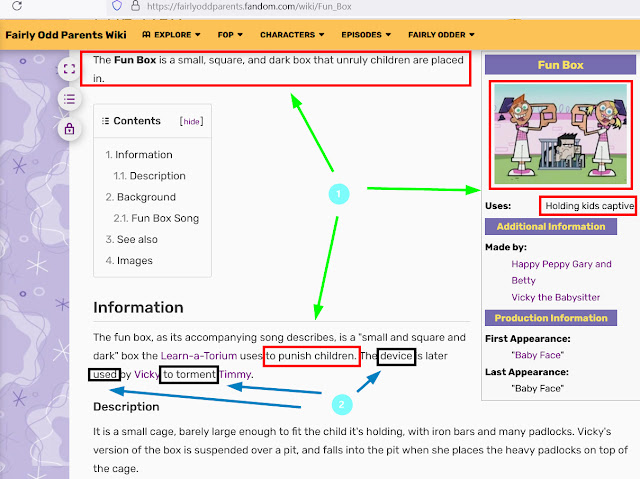Click the expand fullscreen sidebar icon
The height and width of the screenshot is (479, 640).
[69, 69]
